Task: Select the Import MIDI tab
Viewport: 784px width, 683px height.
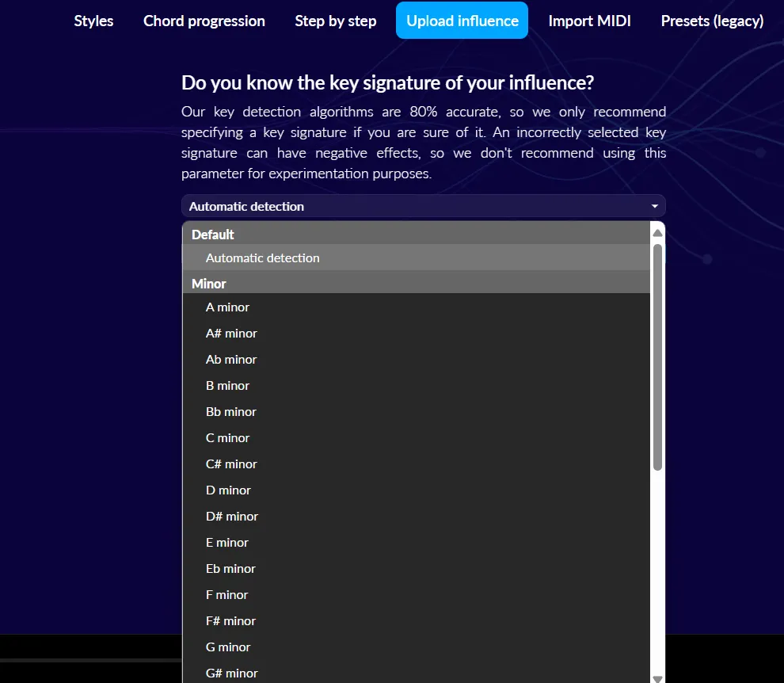Action: 589,21
